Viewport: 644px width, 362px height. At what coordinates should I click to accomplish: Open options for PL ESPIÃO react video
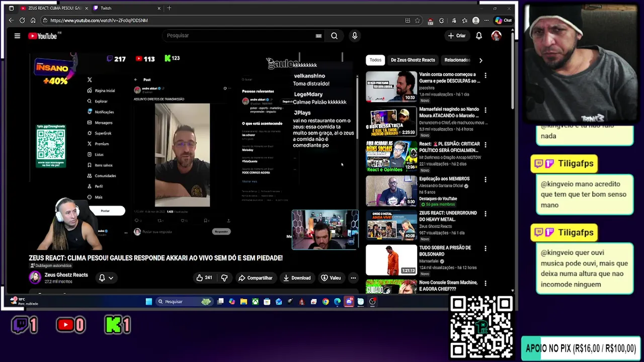pos(486,144)
